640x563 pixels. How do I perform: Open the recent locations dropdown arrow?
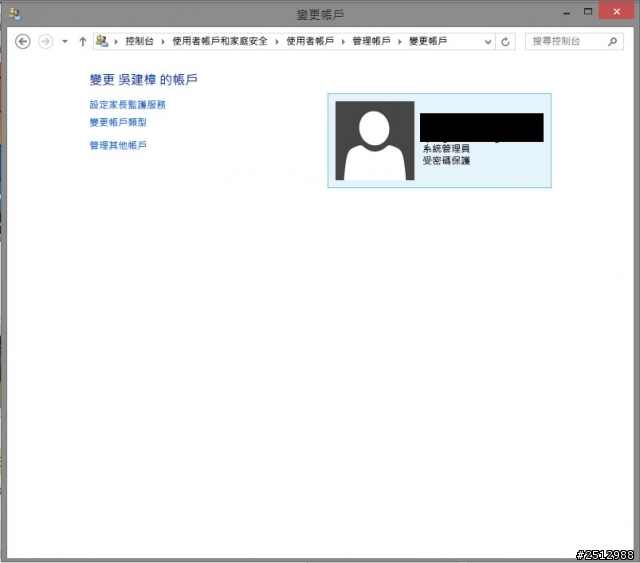click(64, 41)
